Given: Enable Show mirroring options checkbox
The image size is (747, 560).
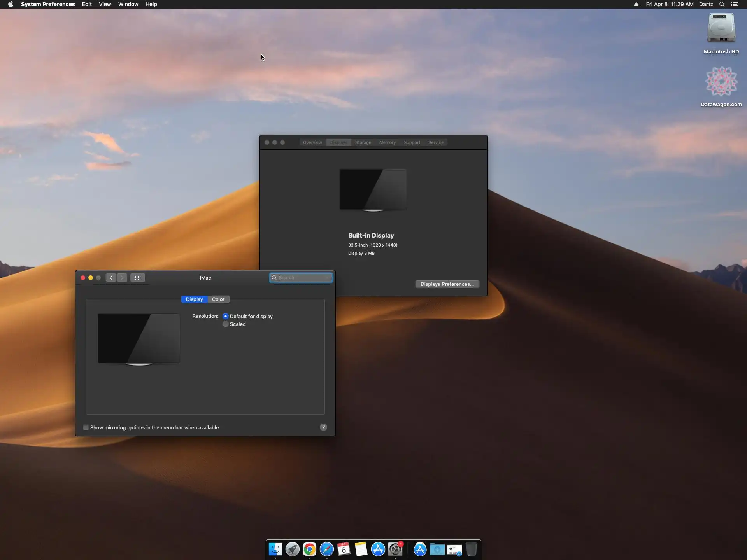Looking at the screenshot, I should click(86, 427).
